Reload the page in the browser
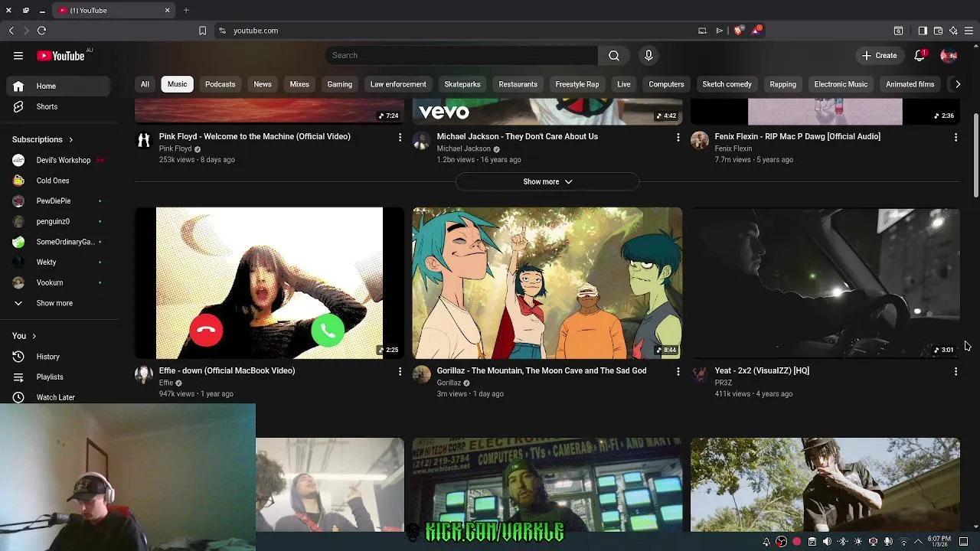 point(42,31)
